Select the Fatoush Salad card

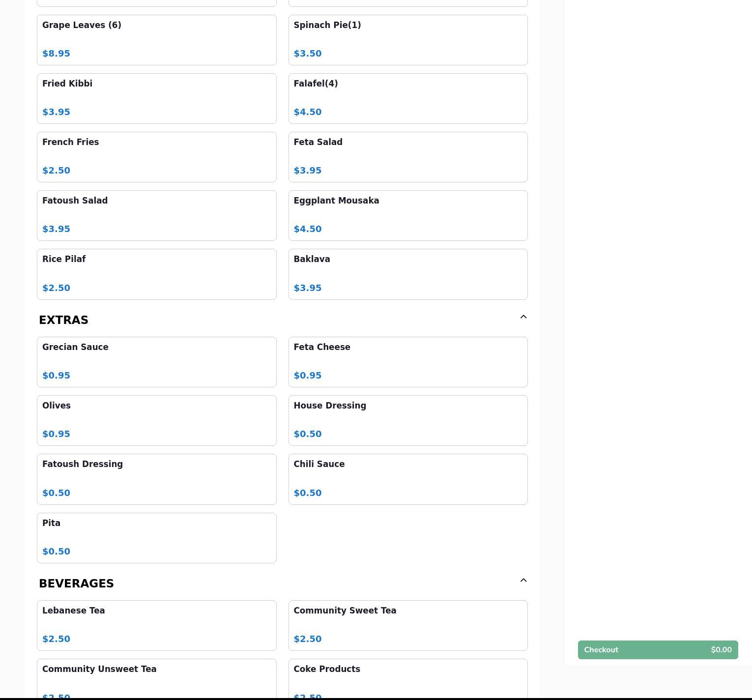click(x=156, y=215)
